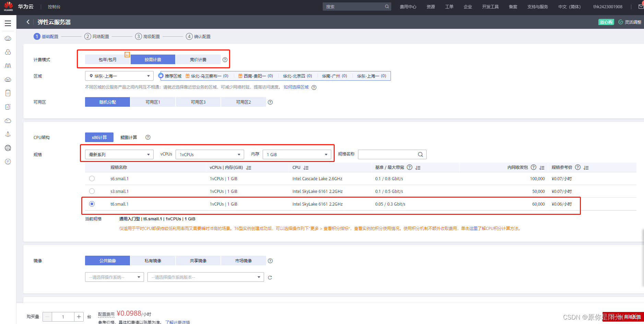The width and height of the screenshot is (644, 324).
Task: Click help icon for packet rate column
Action: (534, 167)
